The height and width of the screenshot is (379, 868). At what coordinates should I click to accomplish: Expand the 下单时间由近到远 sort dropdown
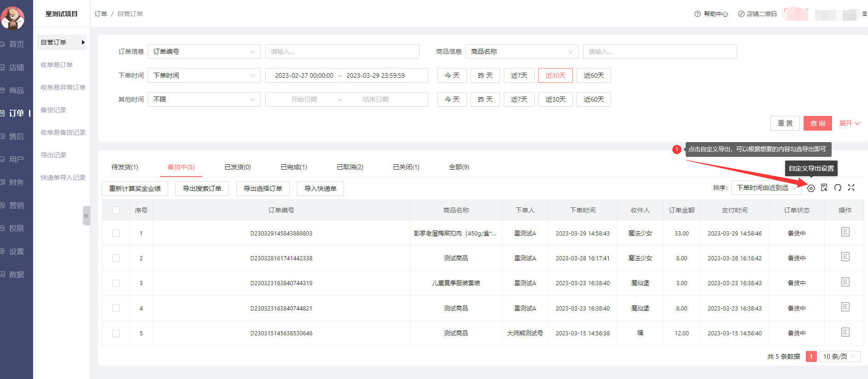[x=766, y=188]
